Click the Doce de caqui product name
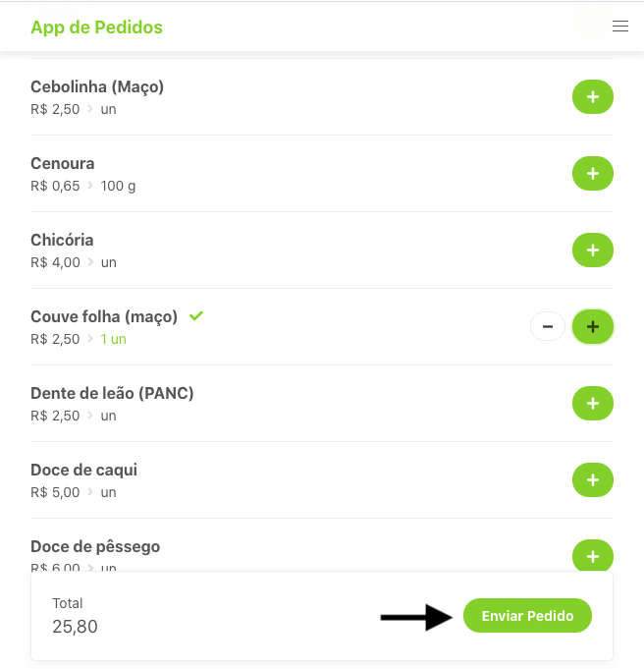Screen dimensions: 644x669 (x=83, y=470)
